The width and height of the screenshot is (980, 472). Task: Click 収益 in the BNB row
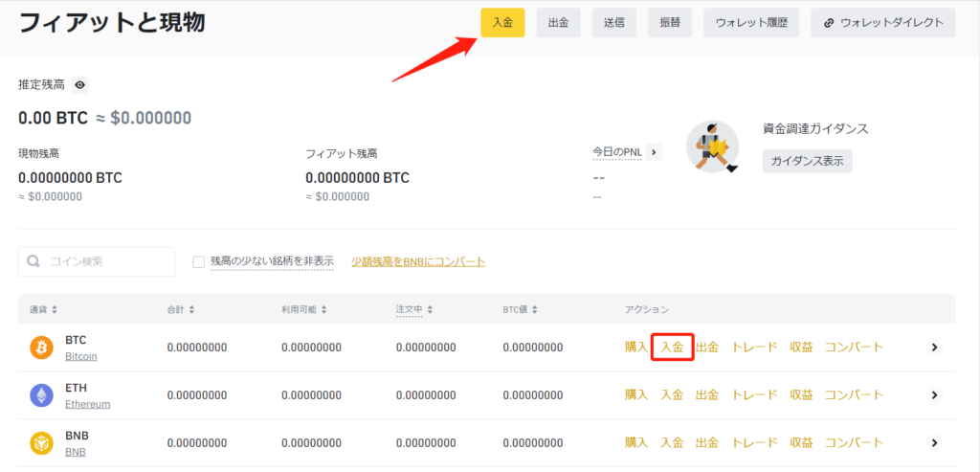point(802,442)
